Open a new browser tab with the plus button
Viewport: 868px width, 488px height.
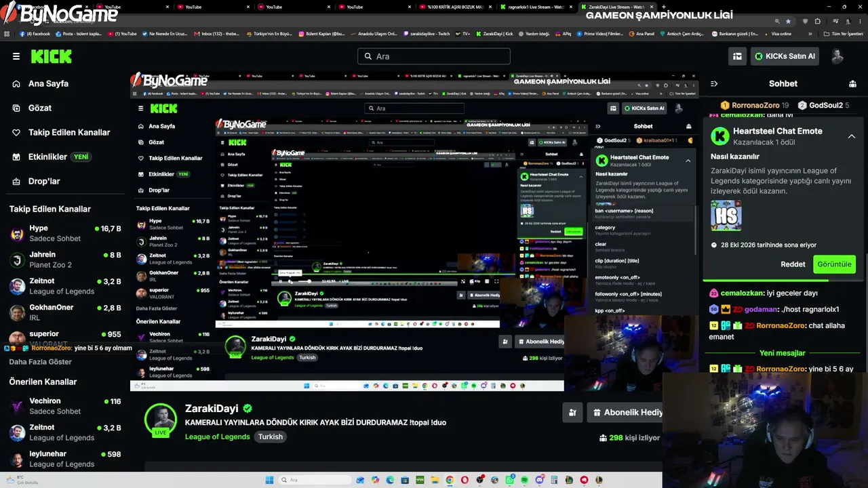pos(663,7)
